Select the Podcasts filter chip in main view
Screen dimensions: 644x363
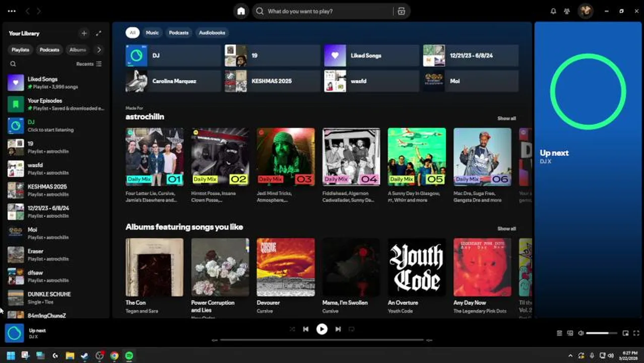pos(178,33)
